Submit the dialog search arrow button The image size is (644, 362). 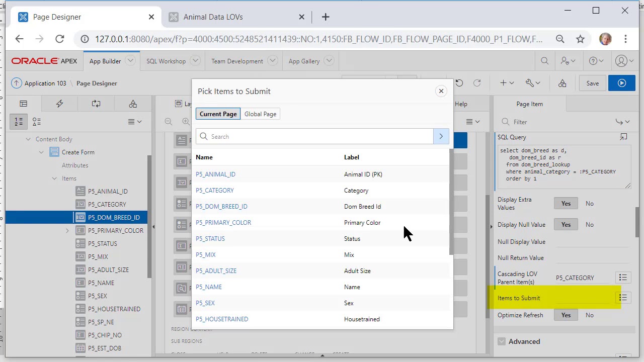pyautogui.click(x=441, y=136)
